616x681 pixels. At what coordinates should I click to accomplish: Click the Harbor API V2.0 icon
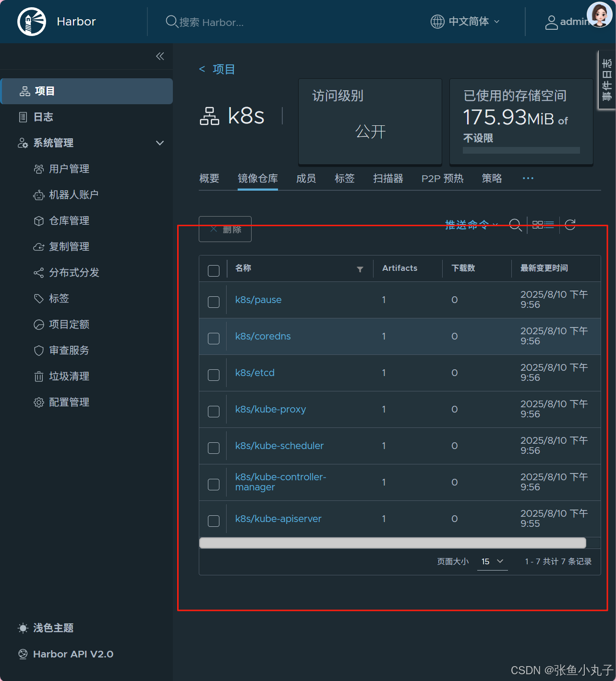click(23, 654)
